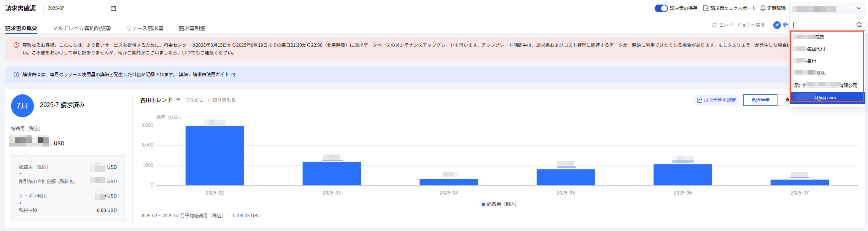Open the invoice guide external link icon

pos(233,75)
